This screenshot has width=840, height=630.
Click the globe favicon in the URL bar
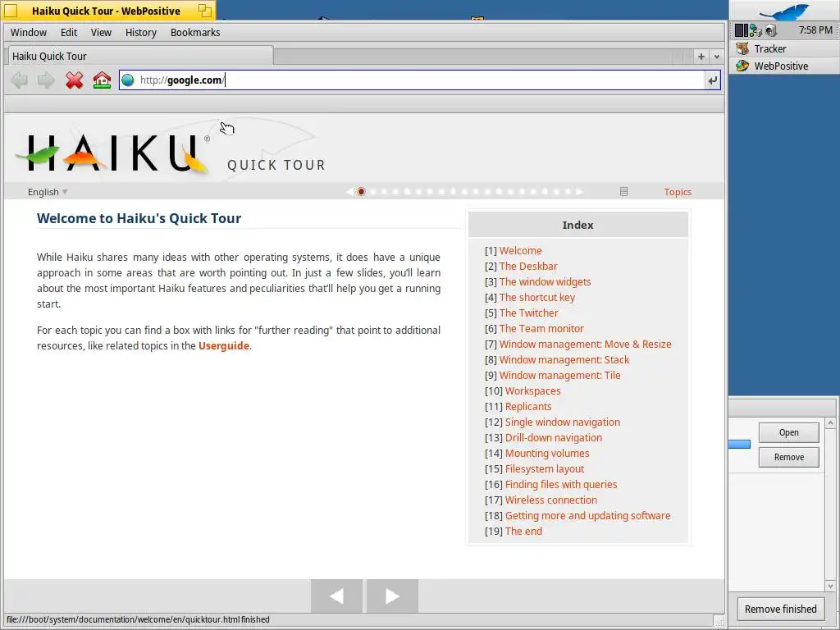pyautogui.click(x=127, y=80)
